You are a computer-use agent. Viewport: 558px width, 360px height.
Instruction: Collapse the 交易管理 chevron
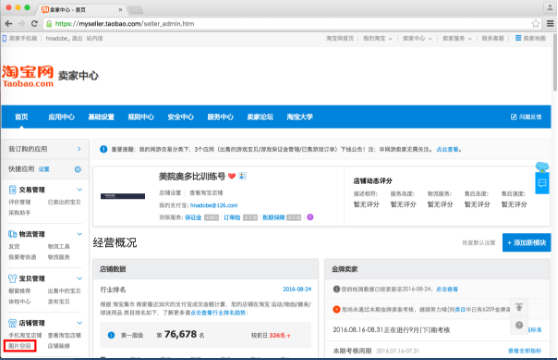(79, 190)
